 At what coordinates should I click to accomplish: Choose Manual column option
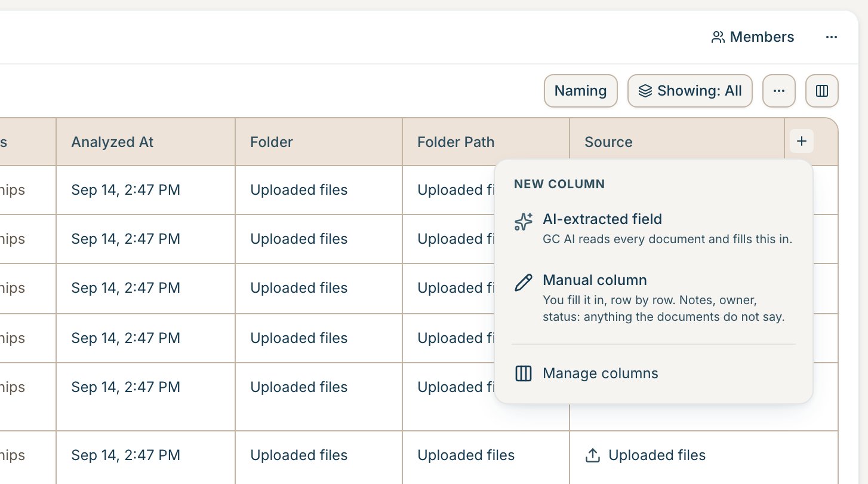654,298
